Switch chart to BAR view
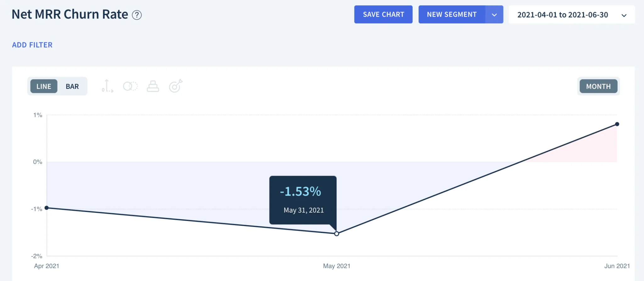 tap(72, 86)
